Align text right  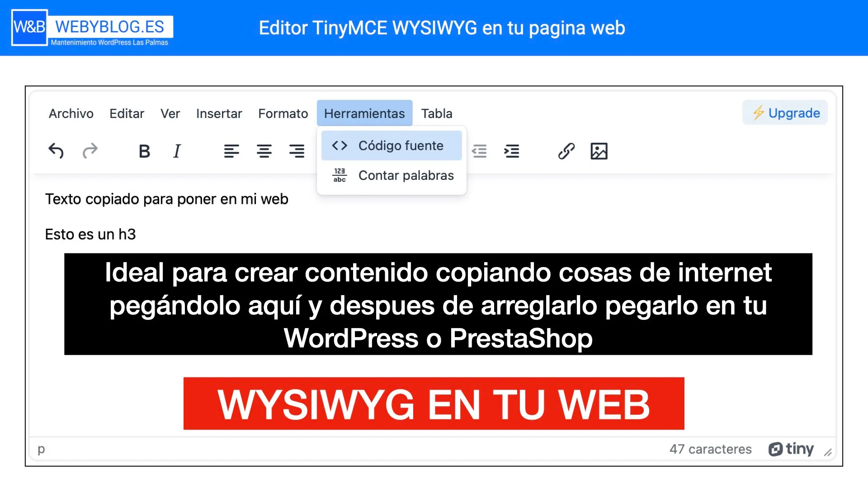click(x=297, y=151)
